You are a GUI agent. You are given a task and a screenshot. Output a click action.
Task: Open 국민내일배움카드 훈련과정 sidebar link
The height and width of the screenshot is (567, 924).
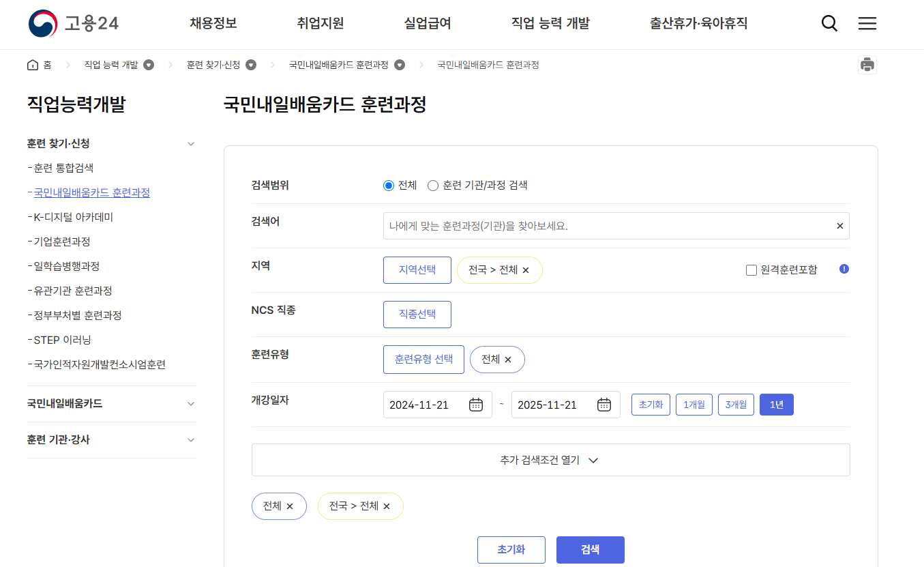tap(92, 192)
